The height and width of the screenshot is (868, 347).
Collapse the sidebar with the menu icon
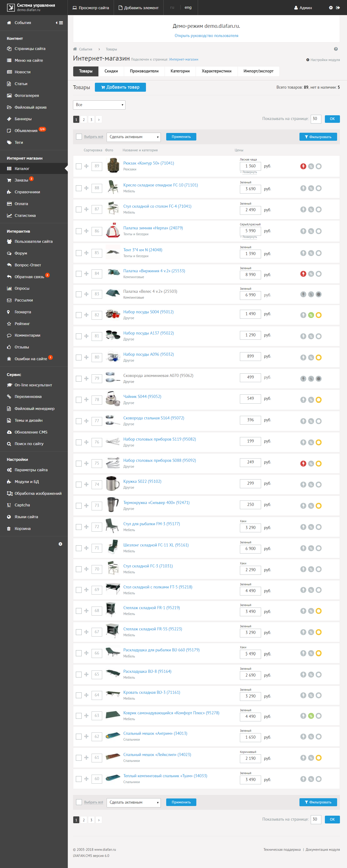(59, 23)
